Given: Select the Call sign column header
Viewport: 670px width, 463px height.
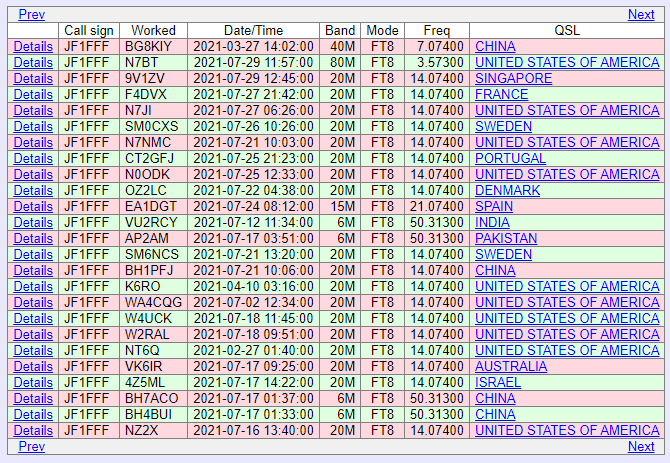Looking at the screenshot, I should [89, 30].
